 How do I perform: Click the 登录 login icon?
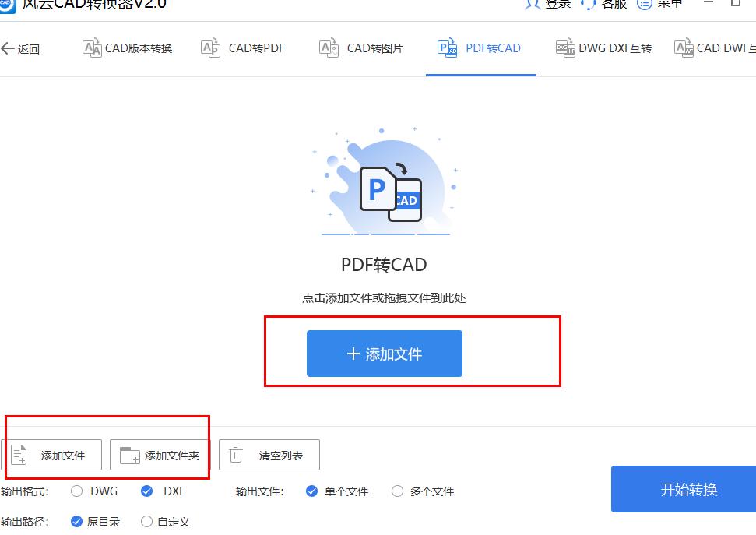(532, 4)
